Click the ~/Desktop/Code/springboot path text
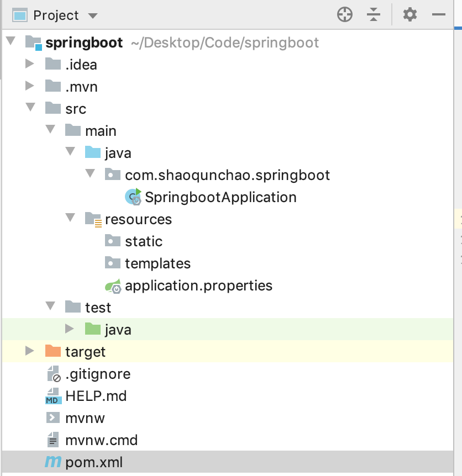The width and height of the screenshot is (462, 476). click(x=225, y=43)
